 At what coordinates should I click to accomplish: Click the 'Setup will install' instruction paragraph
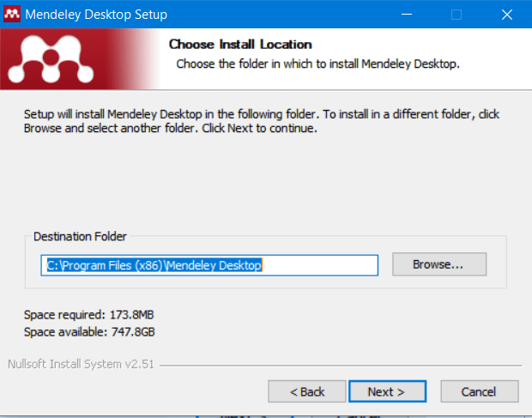[262, 121]
